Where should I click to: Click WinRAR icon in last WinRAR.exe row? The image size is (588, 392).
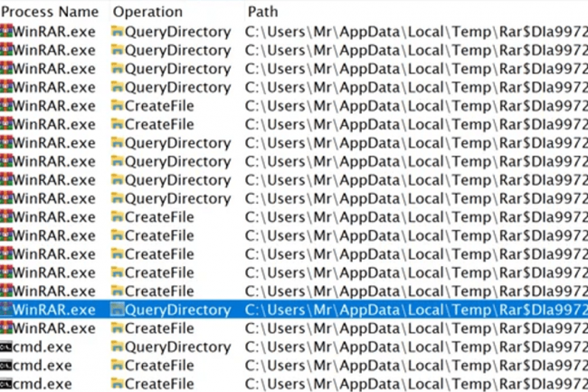tap(6, 328)
